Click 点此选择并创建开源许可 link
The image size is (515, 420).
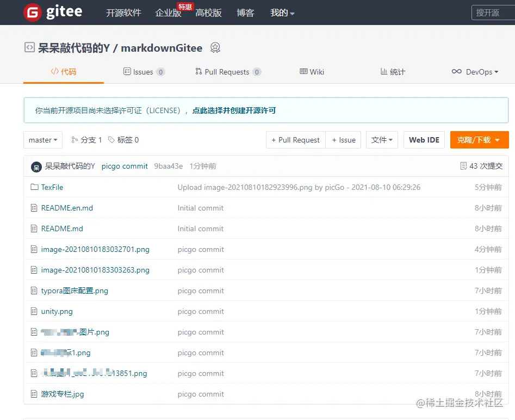pyautogui.click(x=234, y=110)
